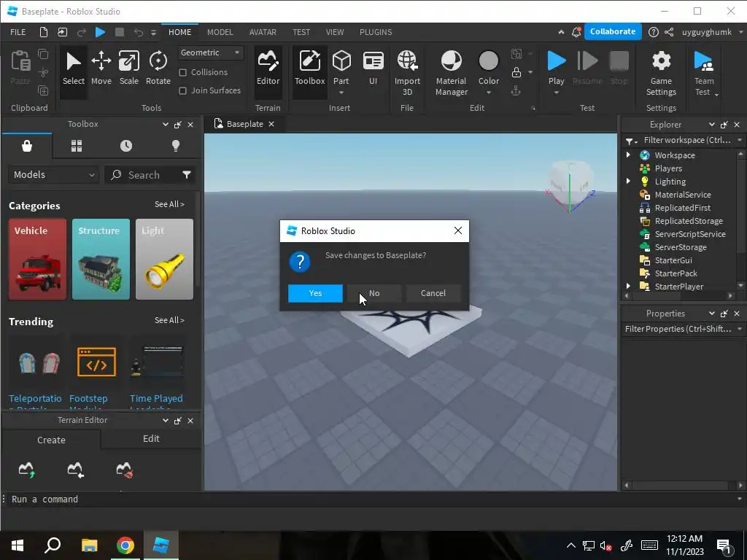Click the notifications bell icon
This screenshot has width=747, height=560.
[x=576, y=32]
